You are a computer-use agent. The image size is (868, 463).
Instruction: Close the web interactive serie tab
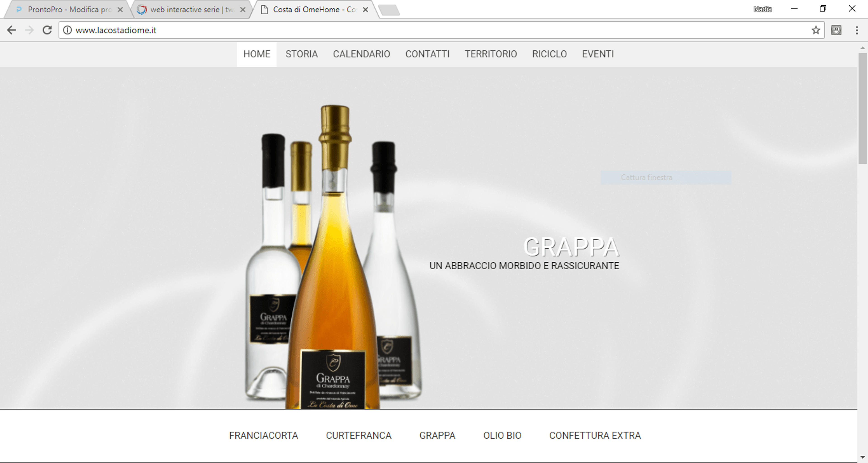[243, 10]
